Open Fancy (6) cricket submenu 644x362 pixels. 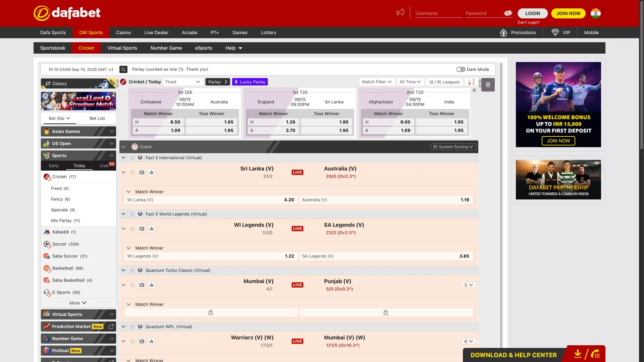60,199
